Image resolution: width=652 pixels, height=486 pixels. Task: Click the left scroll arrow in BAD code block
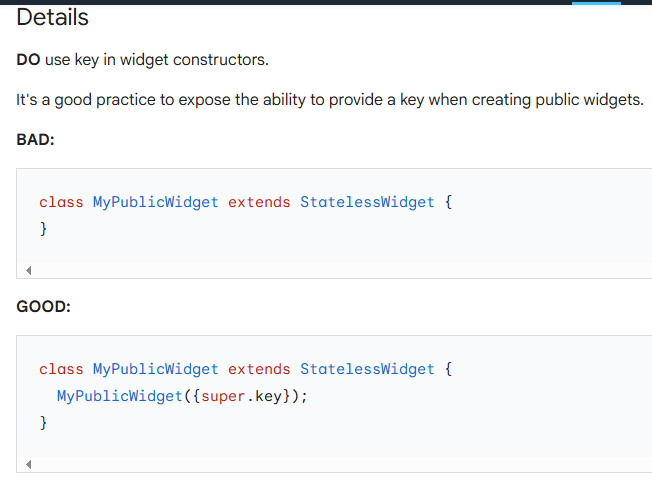click(x=28, y=270)
